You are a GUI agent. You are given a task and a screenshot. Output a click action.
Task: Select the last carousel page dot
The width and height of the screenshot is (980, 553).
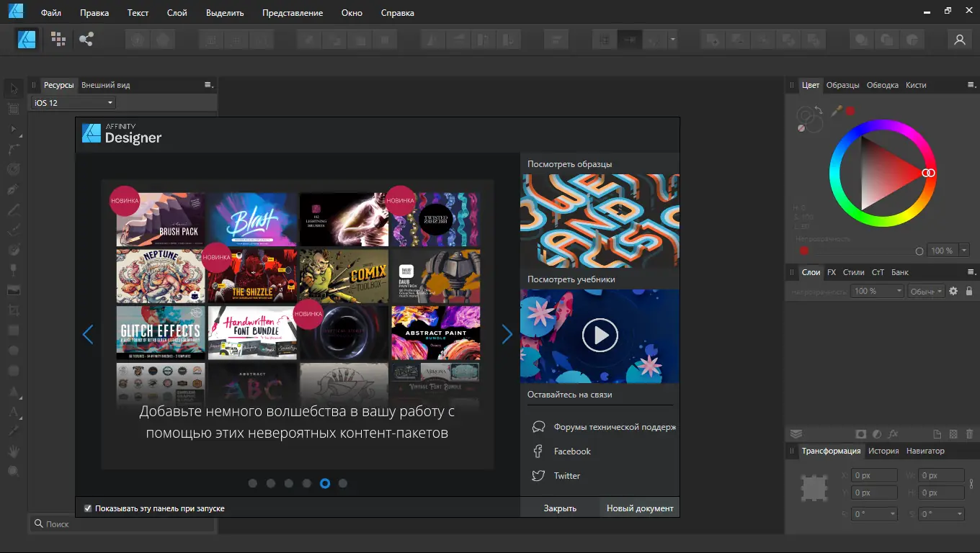point(343,483)
